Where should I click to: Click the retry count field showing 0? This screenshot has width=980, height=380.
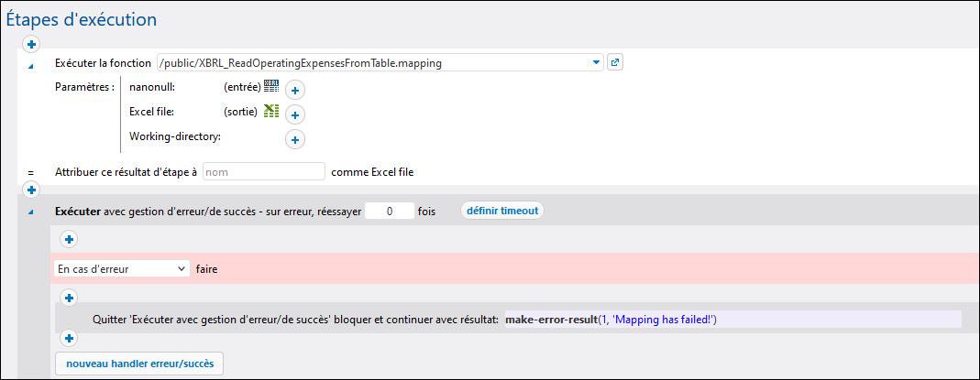390,211
